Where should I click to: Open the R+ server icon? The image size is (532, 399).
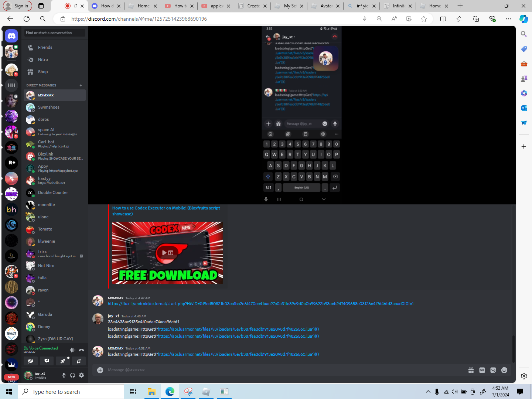[x=11, y=163]
